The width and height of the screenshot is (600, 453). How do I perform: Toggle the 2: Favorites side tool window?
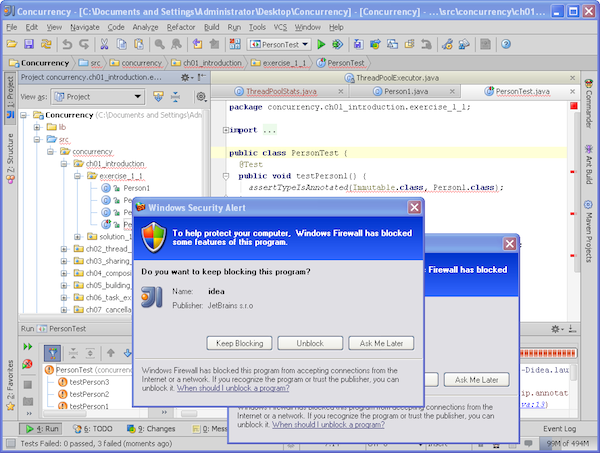pos(10,385)
